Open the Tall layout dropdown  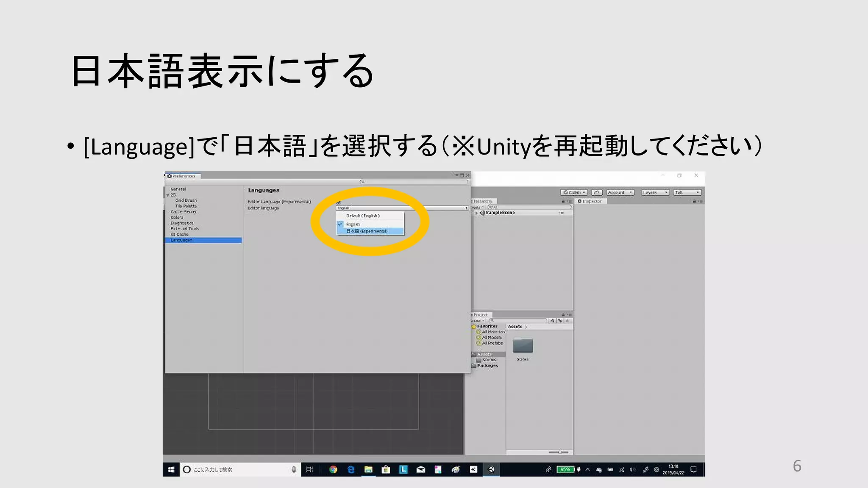click(687, 192)
